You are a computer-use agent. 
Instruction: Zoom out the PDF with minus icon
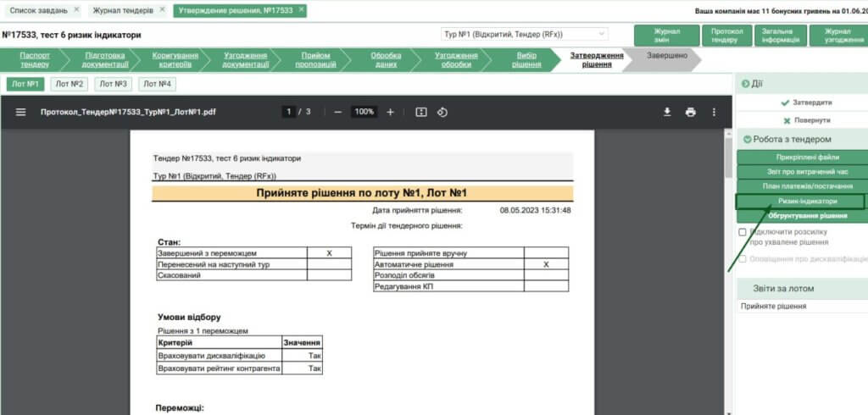click(337, 112)
